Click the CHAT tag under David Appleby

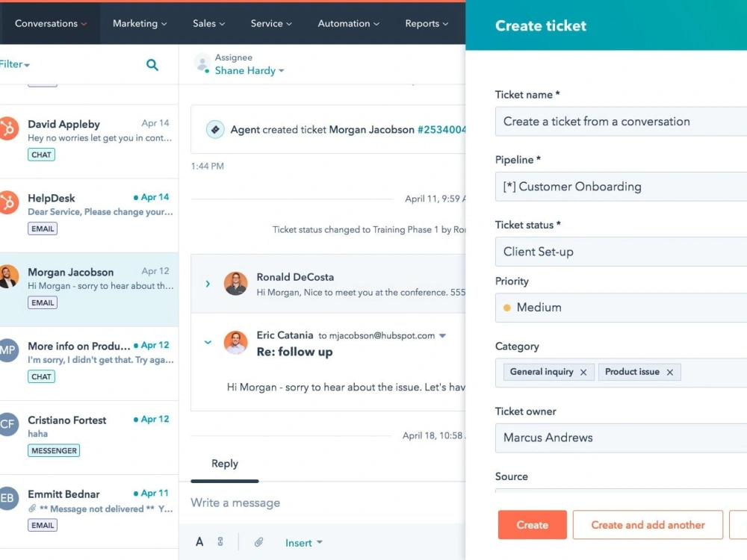pyautogui.click(x=41, y=155)
